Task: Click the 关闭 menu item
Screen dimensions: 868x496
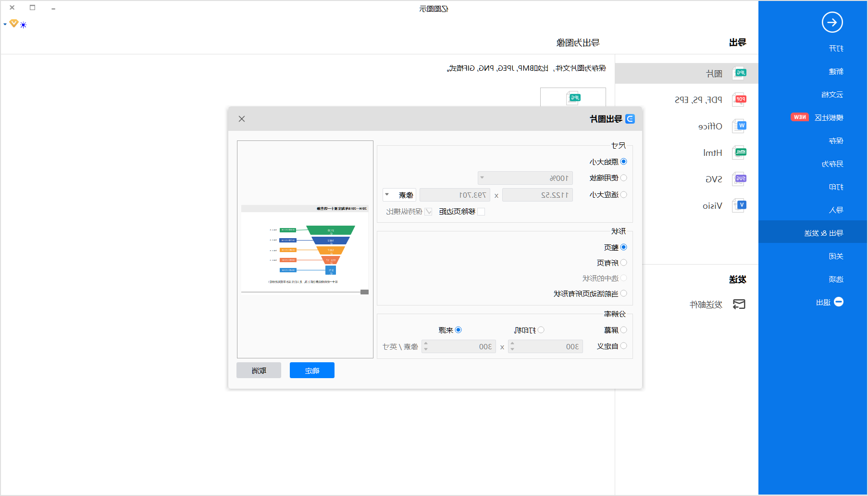Action: pyautogui.click(x=836, y=256)
